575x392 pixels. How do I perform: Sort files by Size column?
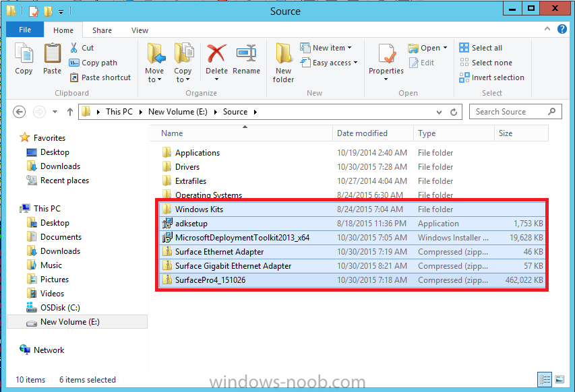coord(522,133)
